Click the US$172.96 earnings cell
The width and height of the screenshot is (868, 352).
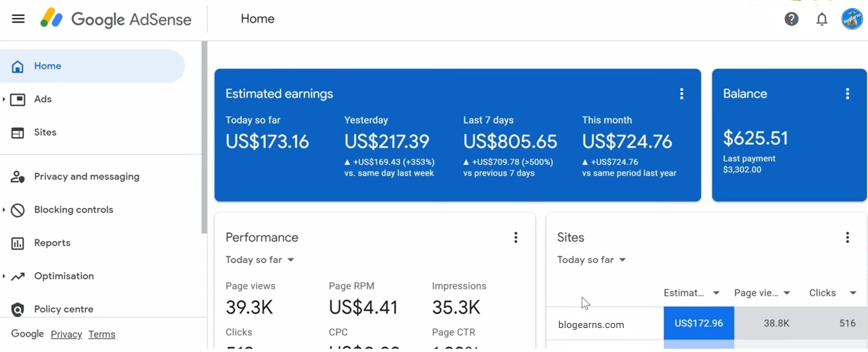click(x=699, y=323)
